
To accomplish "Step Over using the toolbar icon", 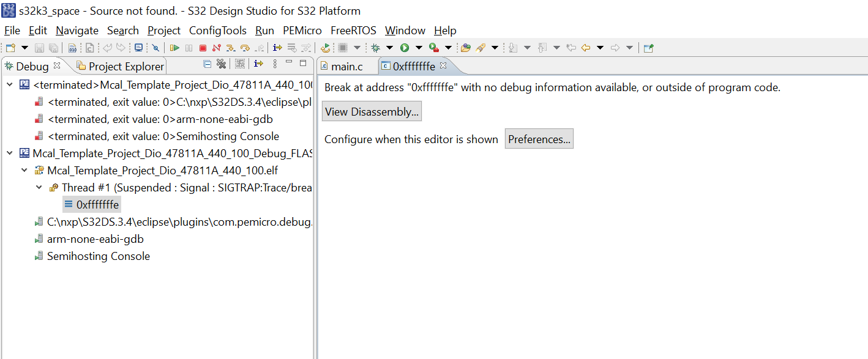I will 245,47.
